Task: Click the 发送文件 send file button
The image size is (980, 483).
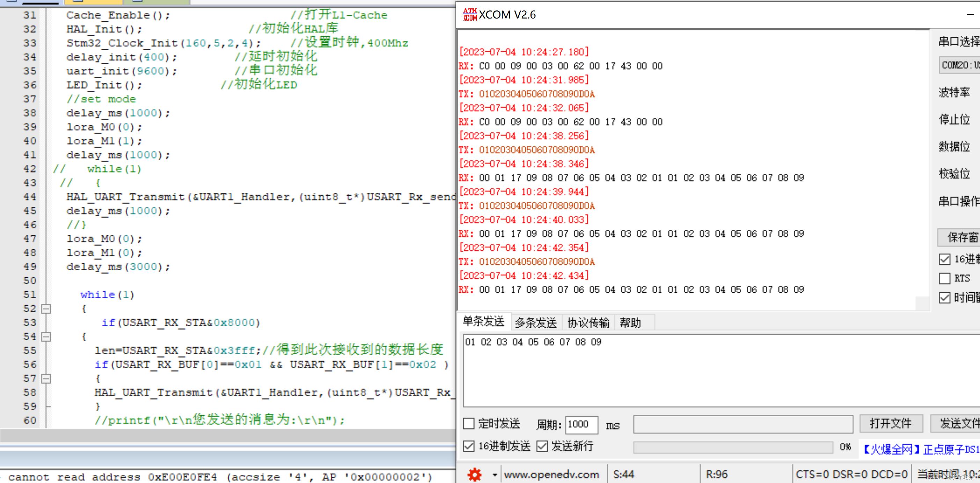Action: tap(956, 424)
